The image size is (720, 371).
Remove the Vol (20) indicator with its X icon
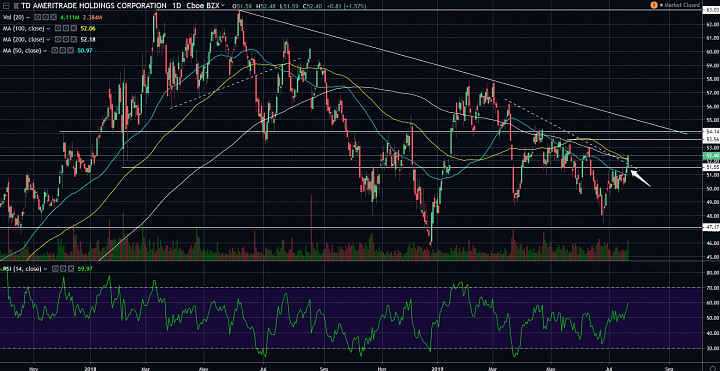coord(53,17)
